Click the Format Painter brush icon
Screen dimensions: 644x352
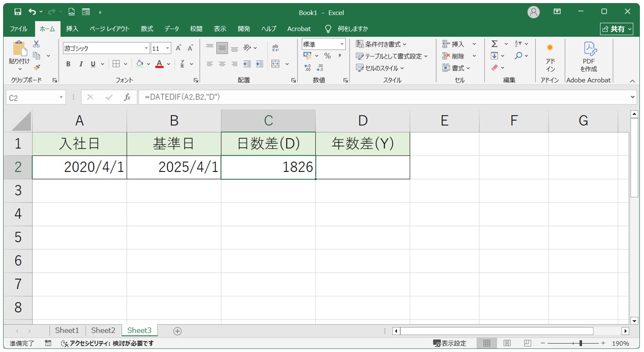pos(36,67)
